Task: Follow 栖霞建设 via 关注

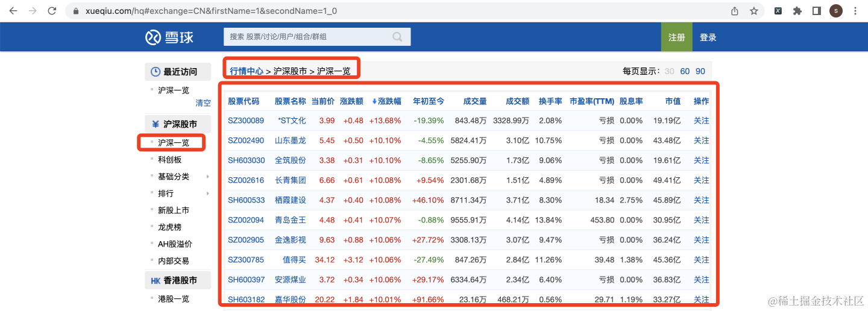Action: tap(702, 200)
